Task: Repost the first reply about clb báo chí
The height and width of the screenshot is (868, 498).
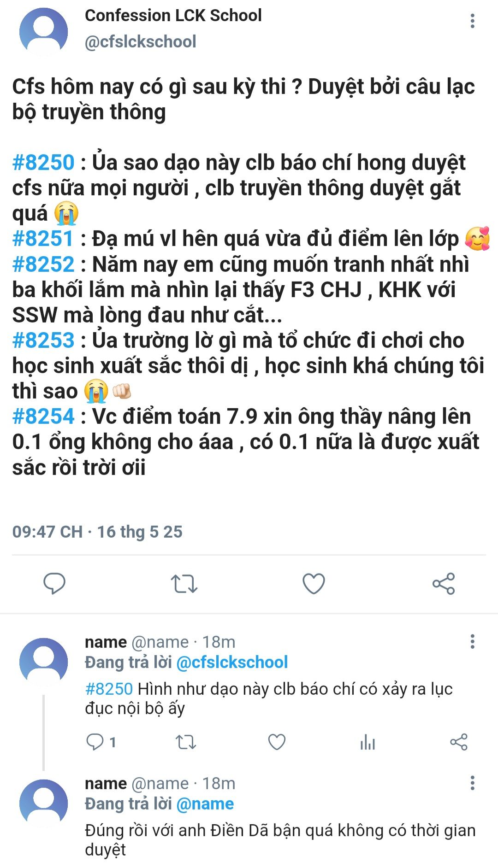Action: (x=186, y=742)
